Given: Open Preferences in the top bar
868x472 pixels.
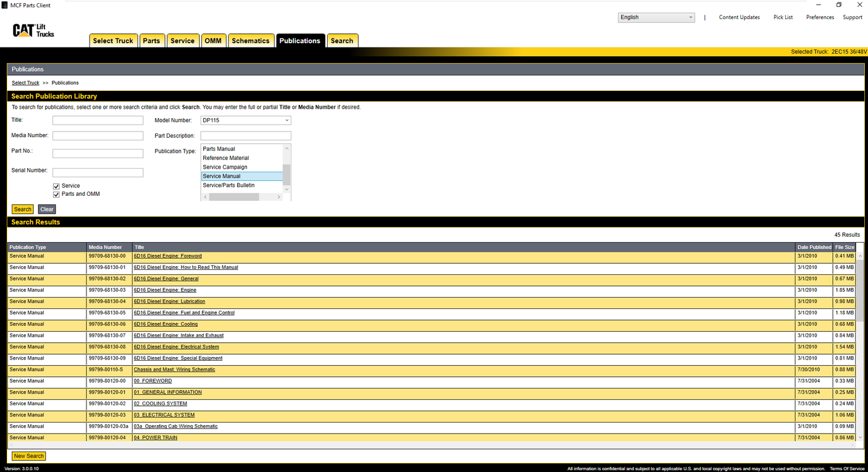Looking at the screenshot, I should point(819,17).
